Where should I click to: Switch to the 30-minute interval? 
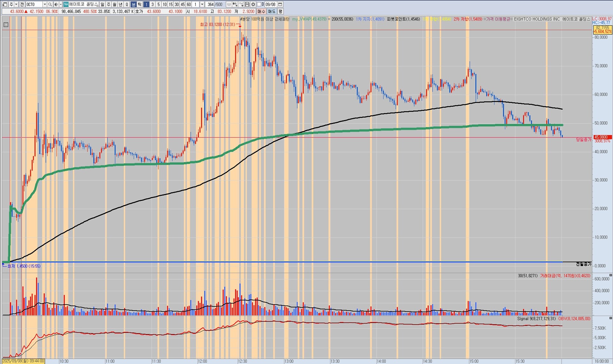(x=177, y=4)
